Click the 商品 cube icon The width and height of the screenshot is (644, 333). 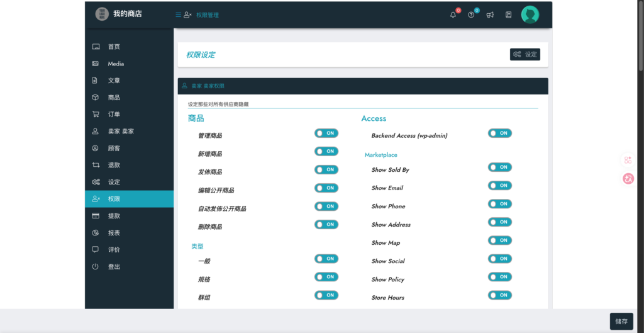pos(96,98)
